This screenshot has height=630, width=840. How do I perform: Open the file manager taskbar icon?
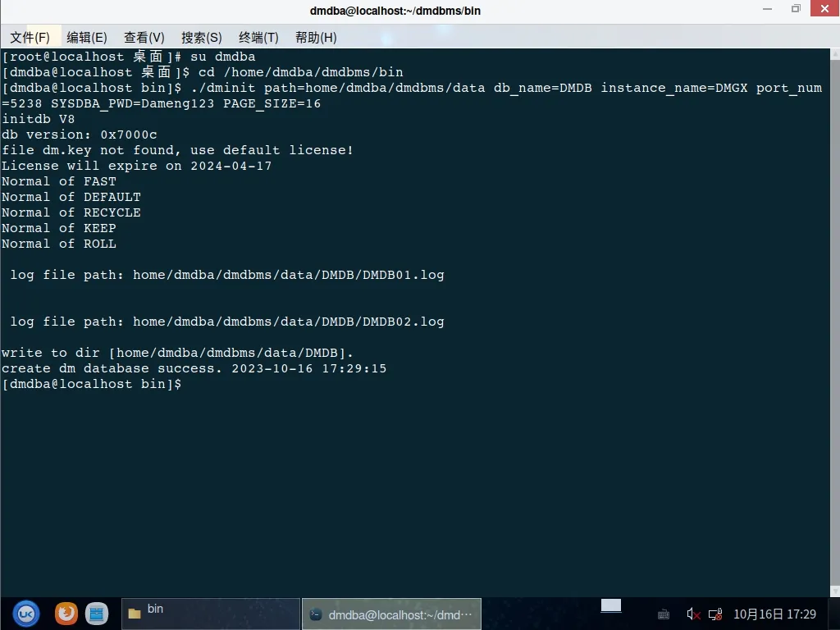[x=97, y=614]
